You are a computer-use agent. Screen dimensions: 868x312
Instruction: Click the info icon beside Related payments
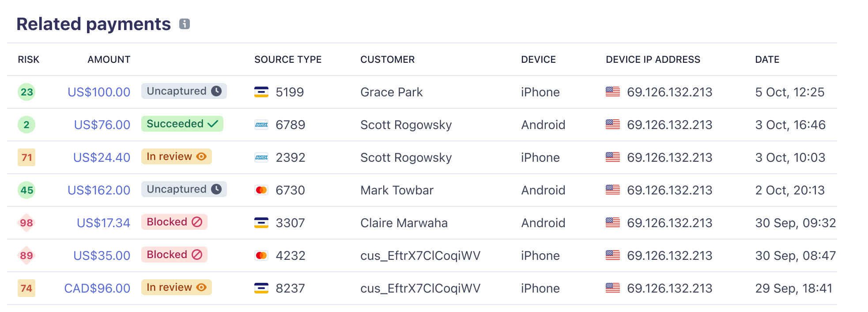(x=185, y=24)
